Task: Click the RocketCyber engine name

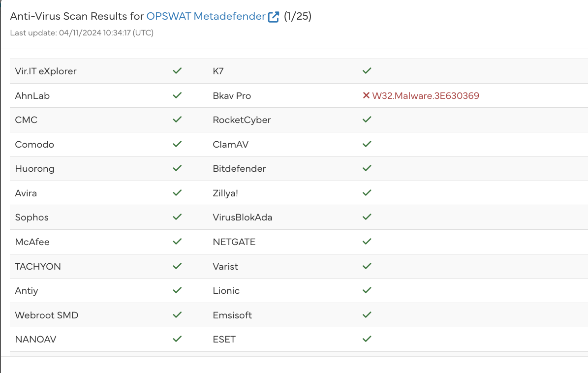Action: (242, 120)
